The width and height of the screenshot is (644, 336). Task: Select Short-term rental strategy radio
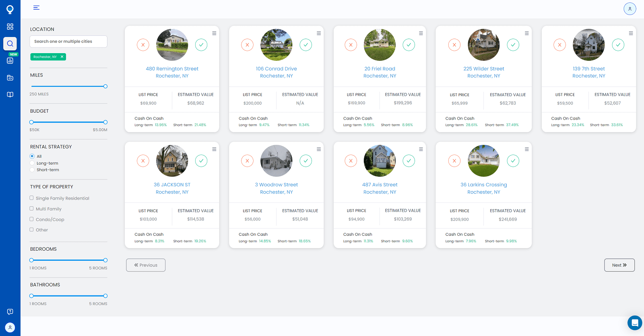coord(32,170)
